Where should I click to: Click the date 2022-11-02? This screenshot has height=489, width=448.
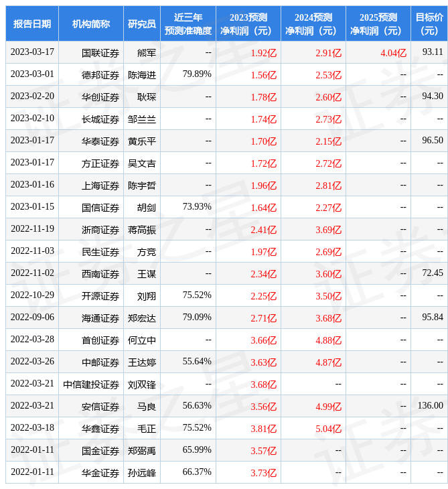pyautogui.click(x=32, y=273)
